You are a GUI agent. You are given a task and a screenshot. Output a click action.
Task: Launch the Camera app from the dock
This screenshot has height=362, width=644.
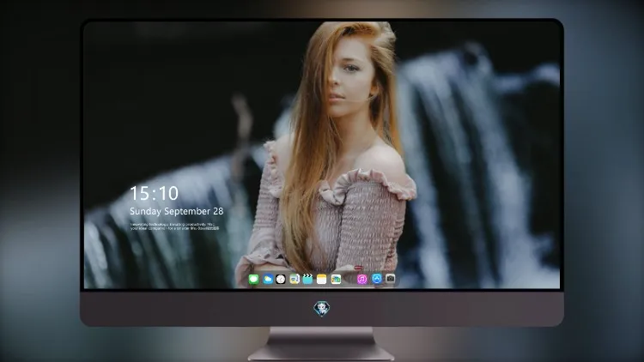390,279
